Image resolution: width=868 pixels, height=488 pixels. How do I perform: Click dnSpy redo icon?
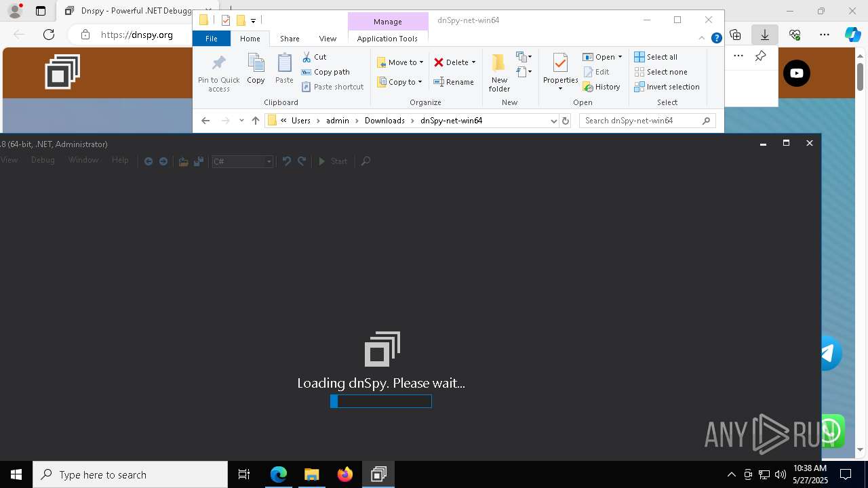302,161
